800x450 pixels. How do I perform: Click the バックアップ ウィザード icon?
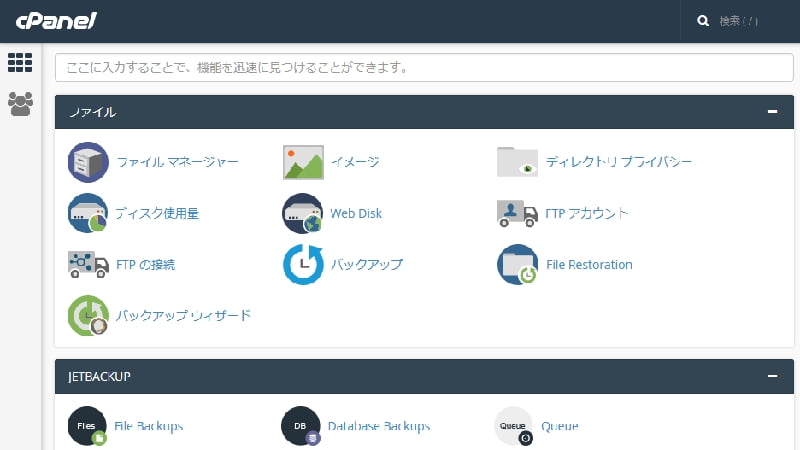pyautogui.click(x=88, y=315)
